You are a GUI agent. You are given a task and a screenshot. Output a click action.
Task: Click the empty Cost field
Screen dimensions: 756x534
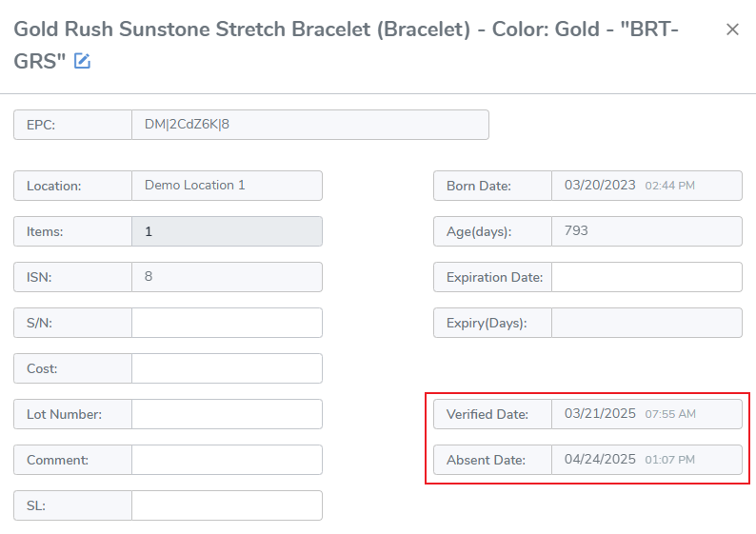pyautogui.click(x=227, y=368)
